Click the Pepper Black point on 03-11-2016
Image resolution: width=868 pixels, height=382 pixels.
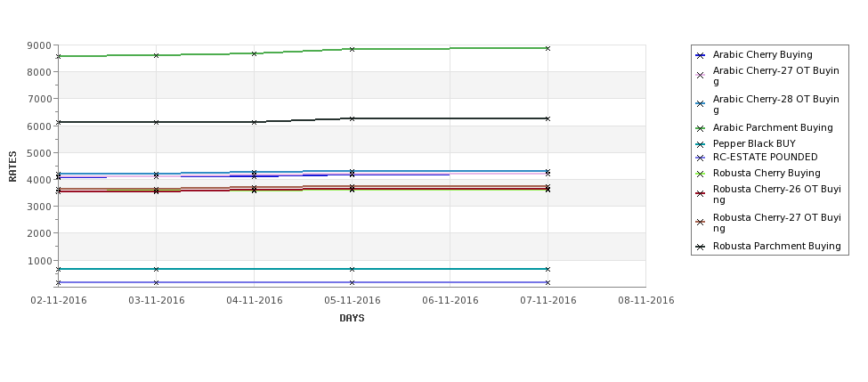[156, 269]
